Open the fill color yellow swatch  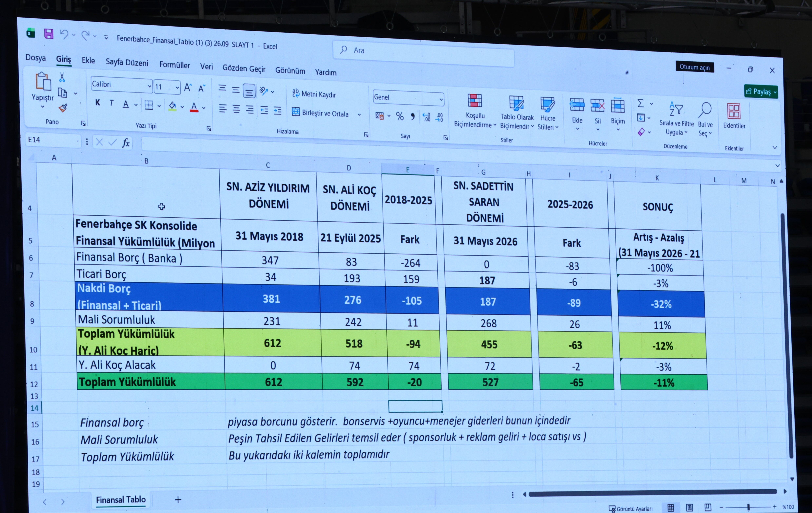coord(172,106)
